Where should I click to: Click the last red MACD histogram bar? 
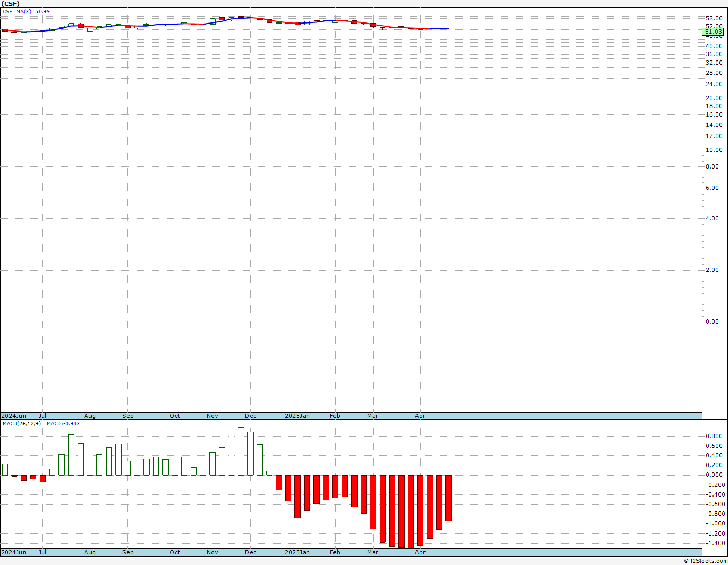(x=449, y=498)
